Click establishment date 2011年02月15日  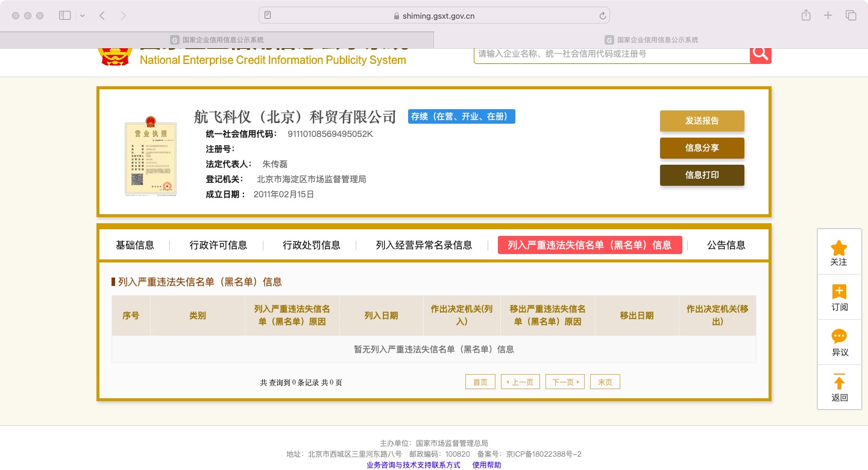coord(284,194)
